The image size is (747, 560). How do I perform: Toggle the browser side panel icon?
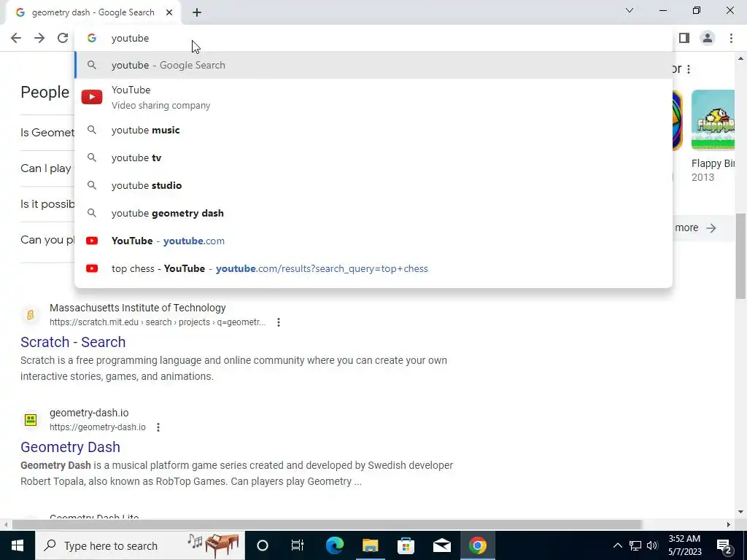[x=684, y=38]
